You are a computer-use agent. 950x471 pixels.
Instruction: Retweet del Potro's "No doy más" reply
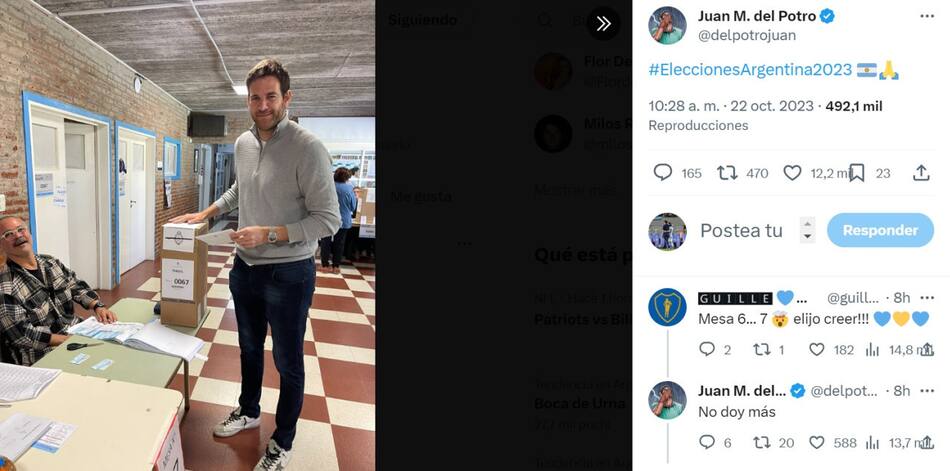coord(762,443)
